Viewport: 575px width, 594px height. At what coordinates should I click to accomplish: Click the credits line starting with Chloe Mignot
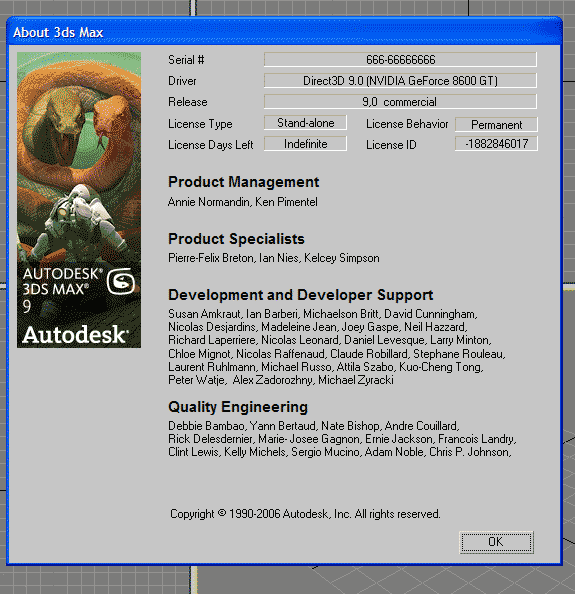point(337,354)
